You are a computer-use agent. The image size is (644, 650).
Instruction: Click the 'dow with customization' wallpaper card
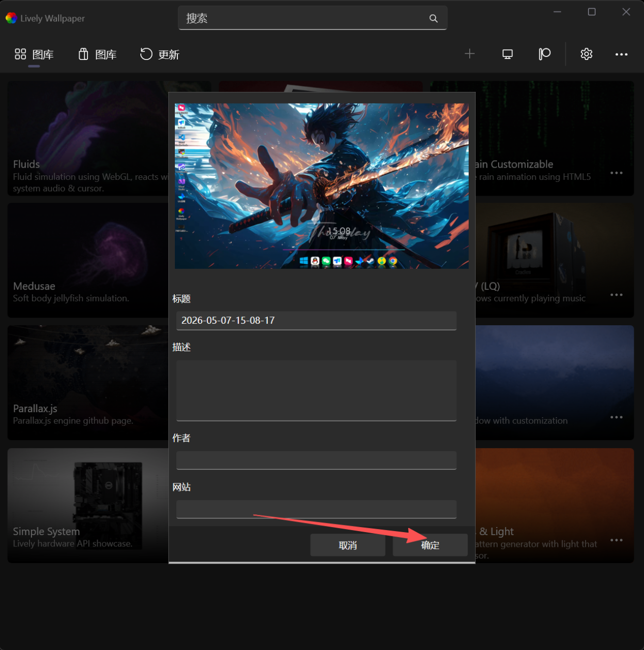555,383
